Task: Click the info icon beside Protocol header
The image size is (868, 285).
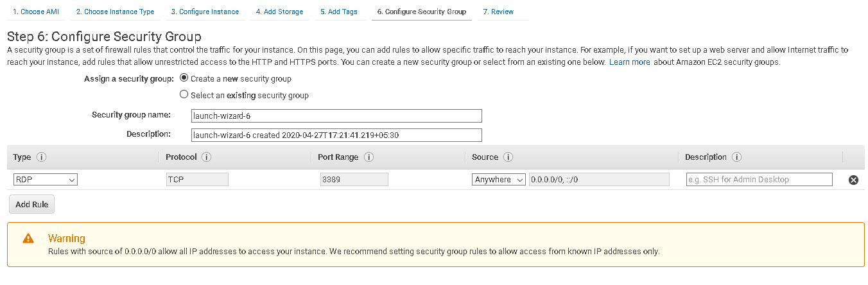Action: (207, 157)
